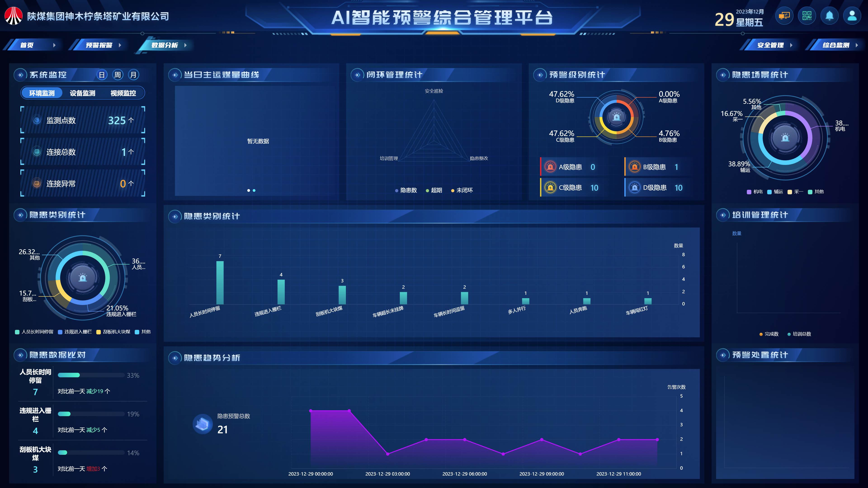The image size is (868, 488).
Task: Click the A级隐患 alarm icon
Action: coord(550,167)
